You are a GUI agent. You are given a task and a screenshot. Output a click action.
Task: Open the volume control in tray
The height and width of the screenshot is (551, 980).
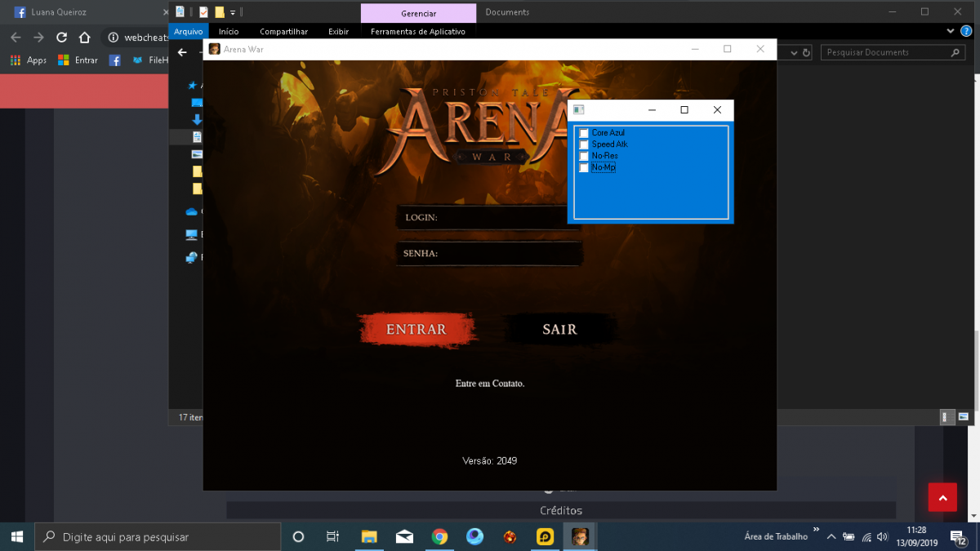[x=883, y=537]
